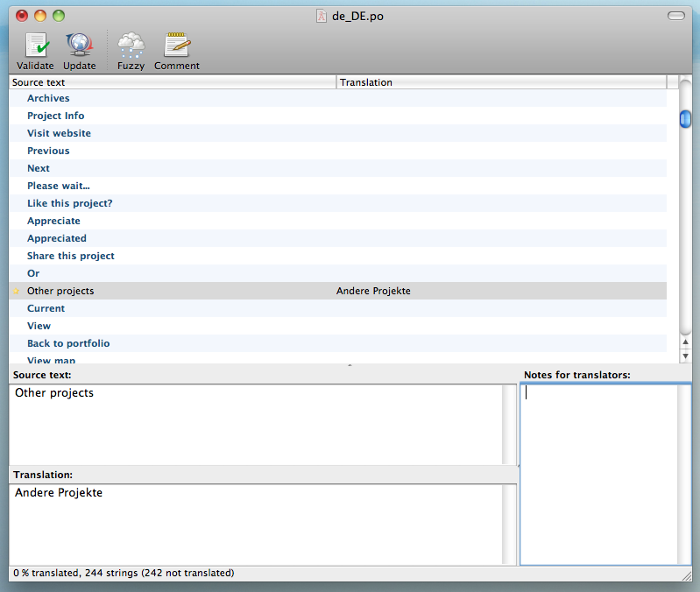Sort by the Translation column header
Image resolution: width=700 pixels, height=592 pixels.
[x=501, y=82]
